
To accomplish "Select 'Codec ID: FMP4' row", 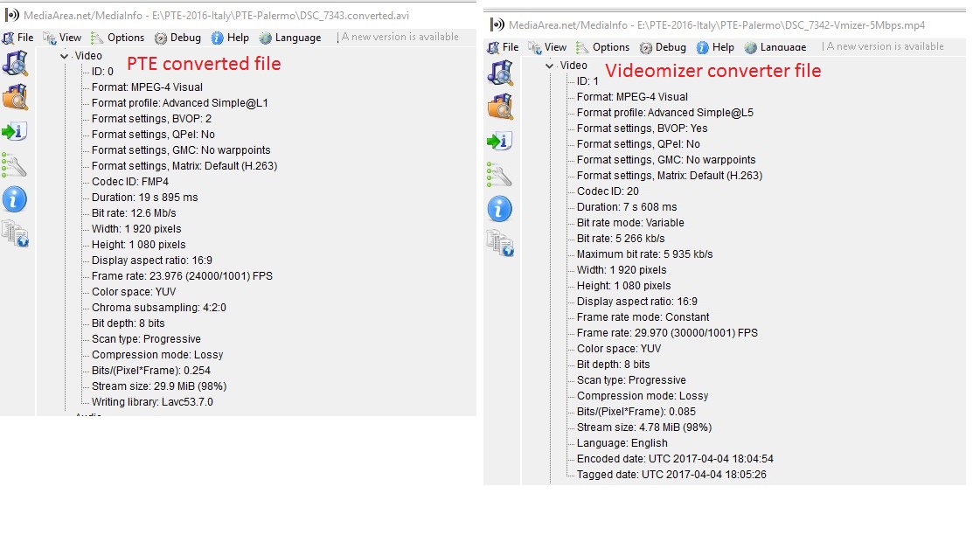I will point(130,182).
